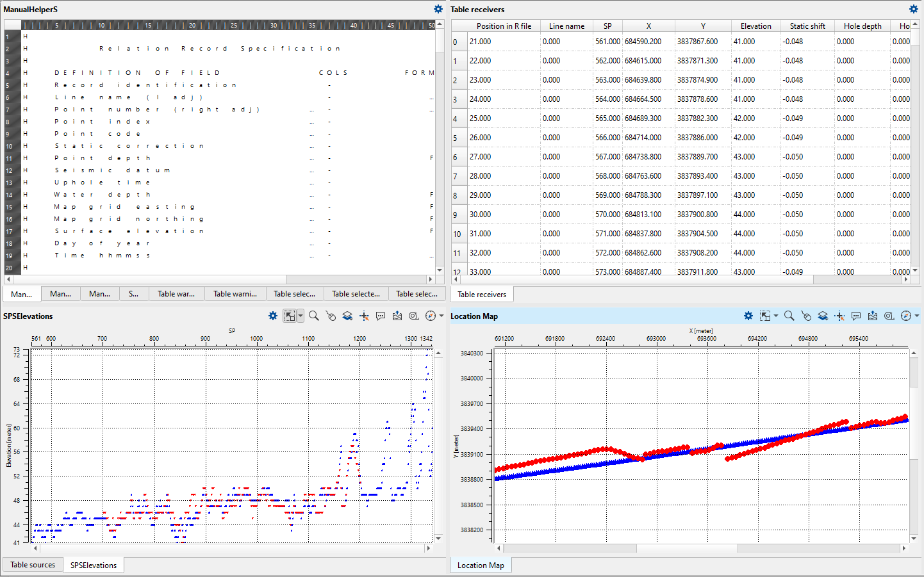Click zoom magnifier in SPSElevations toolbar
This screenshot has width=924, height=577.
click(314, 316)
